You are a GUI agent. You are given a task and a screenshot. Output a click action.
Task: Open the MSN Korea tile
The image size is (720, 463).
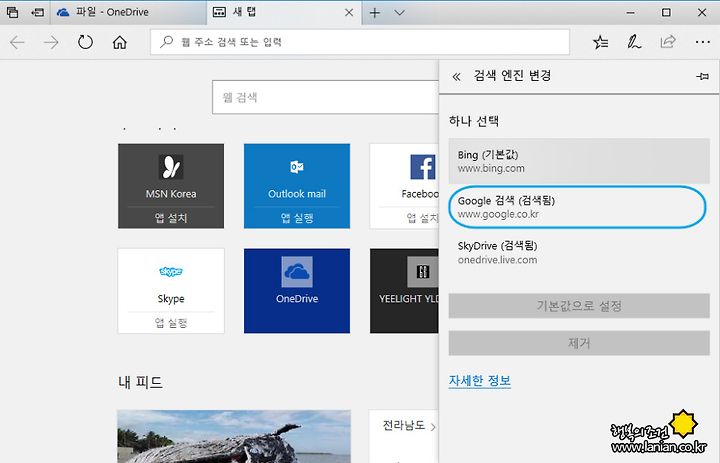click(171, 186)
